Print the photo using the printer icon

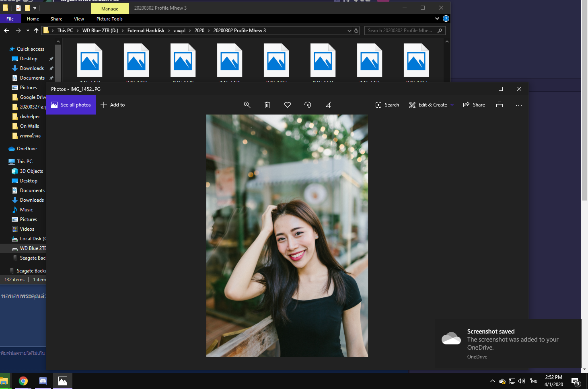click(x=500, y=105)
